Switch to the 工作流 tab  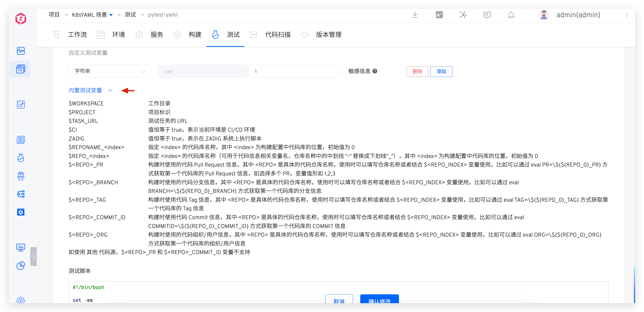click(x=77, y=35)
